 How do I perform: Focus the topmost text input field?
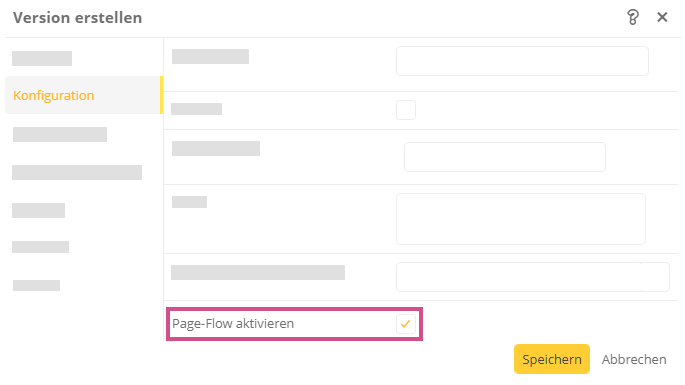tap(522, 61)
